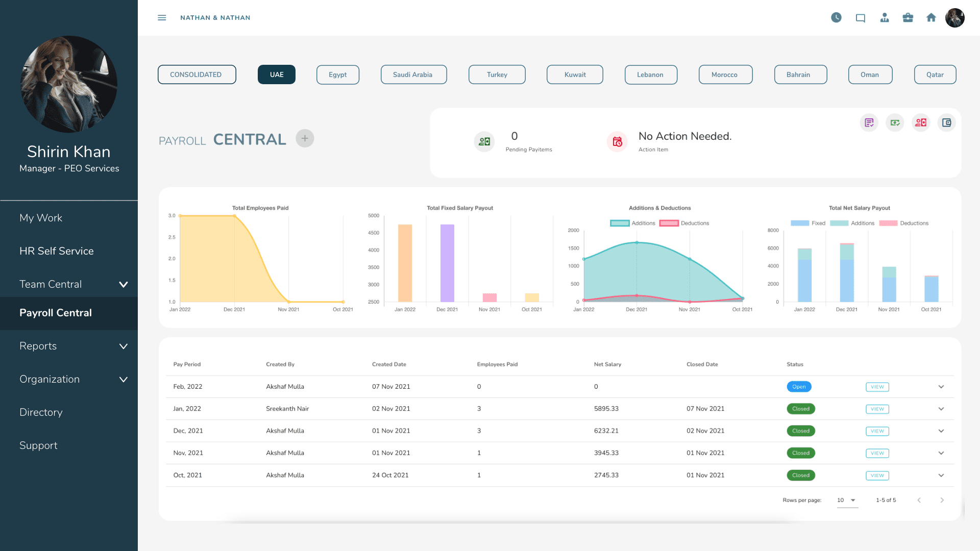
Task: Toggle the Additions legend in Additions & Deductions chart
Action: 632,223
